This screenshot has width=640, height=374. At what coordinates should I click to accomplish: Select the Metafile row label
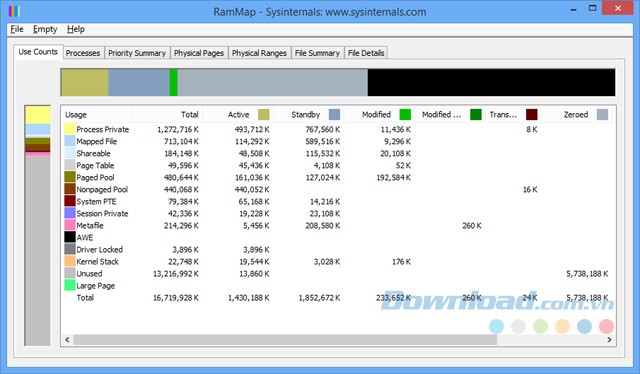pos(90,225)
